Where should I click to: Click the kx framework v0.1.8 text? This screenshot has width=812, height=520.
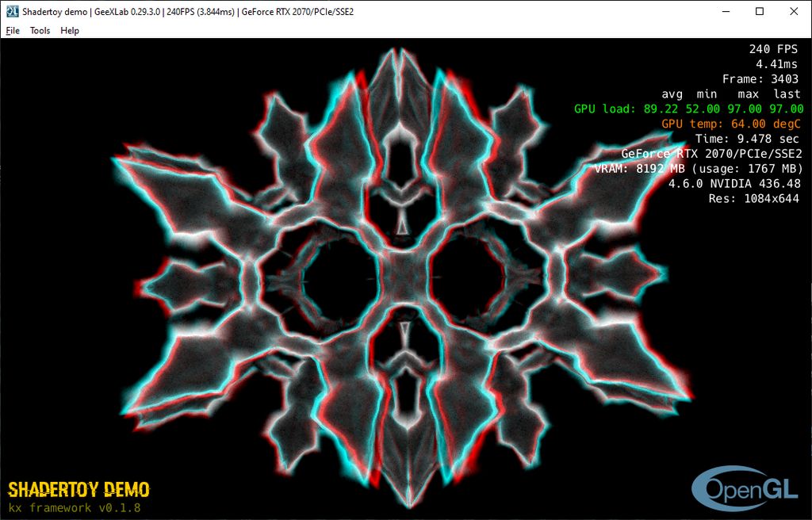[75, 507]
